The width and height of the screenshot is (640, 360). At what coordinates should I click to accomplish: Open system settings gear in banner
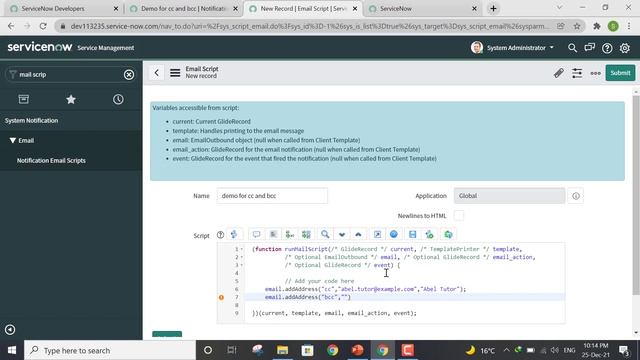pos(624,48)
